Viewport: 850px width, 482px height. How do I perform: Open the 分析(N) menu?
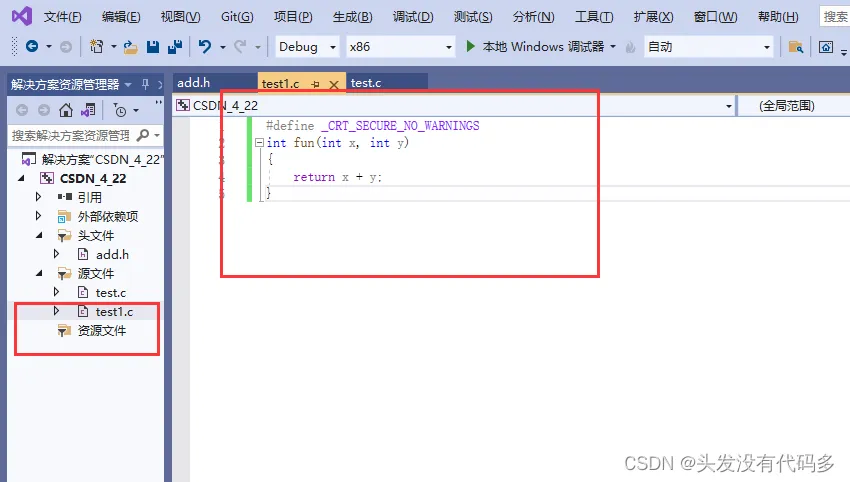[533, 17]
